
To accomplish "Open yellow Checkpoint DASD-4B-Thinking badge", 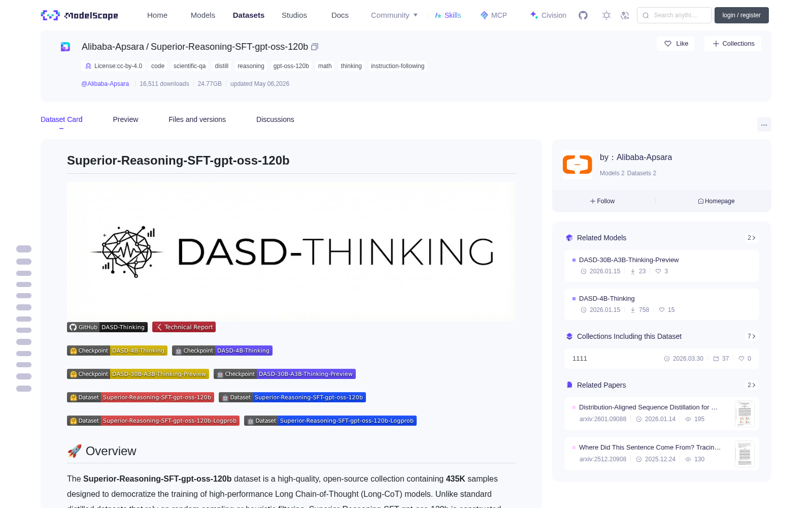I will [x=117, y=351].
